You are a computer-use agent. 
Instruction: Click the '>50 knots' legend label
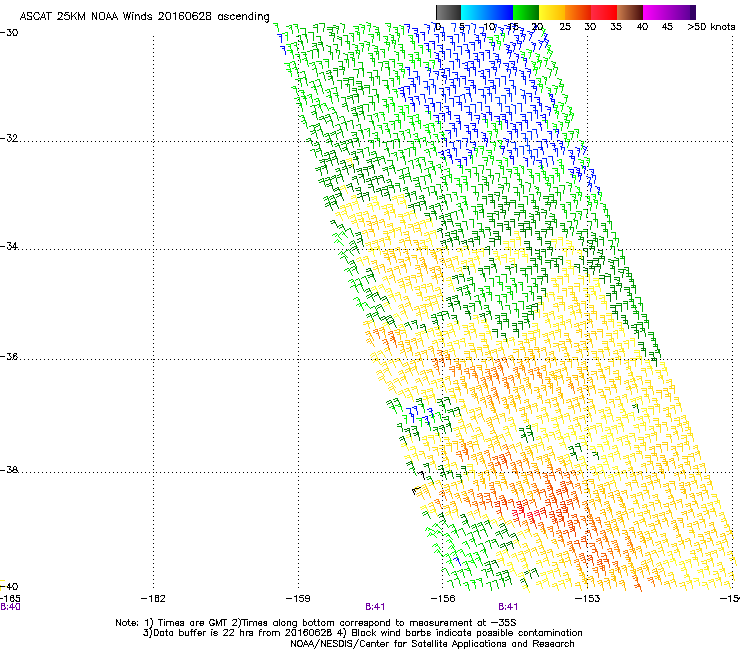[x=711, y=27]
